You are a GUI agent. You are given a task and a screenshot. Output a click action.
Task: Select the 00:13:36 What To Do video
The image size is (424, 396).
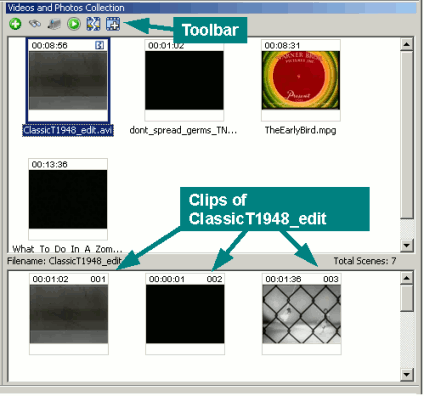[x=68, y=199]
